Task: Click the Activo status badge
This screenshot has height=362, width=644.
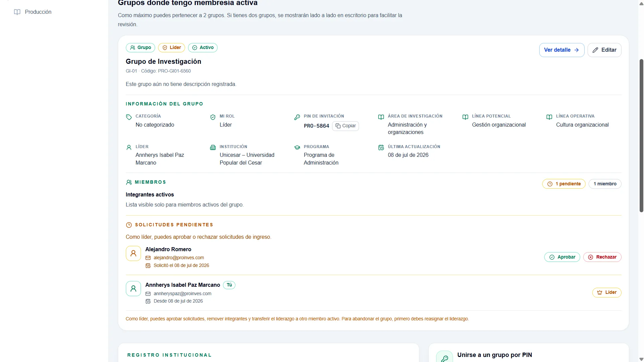Action: 202,48
